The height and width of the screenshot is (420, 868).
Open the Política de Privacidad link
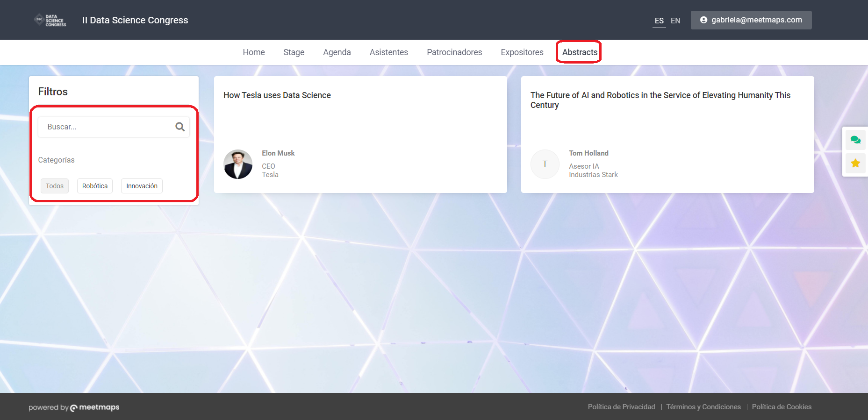tap(621, 407)
